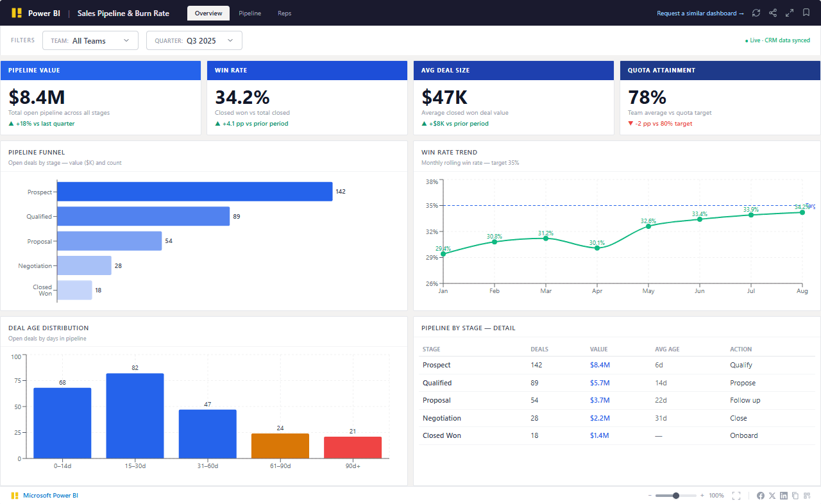Click the 0–14d deal age bar

(x=62, y=423)
